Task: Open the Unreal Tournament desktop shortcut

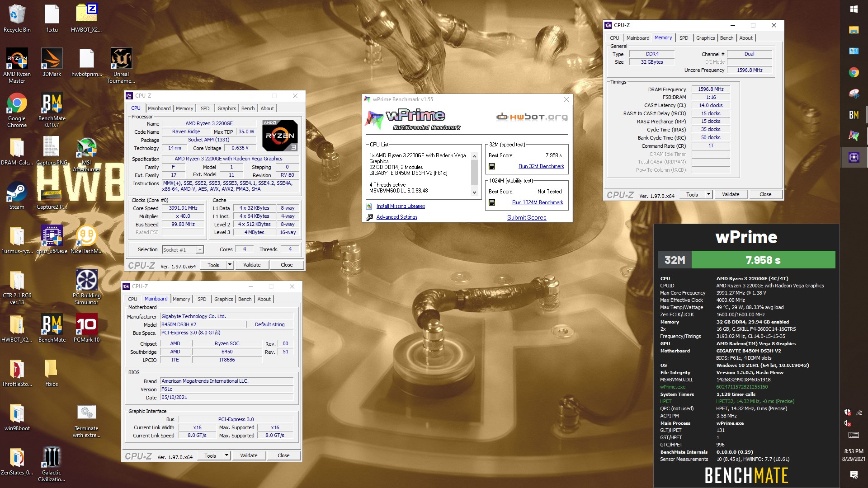Action: tap(121, 66)
